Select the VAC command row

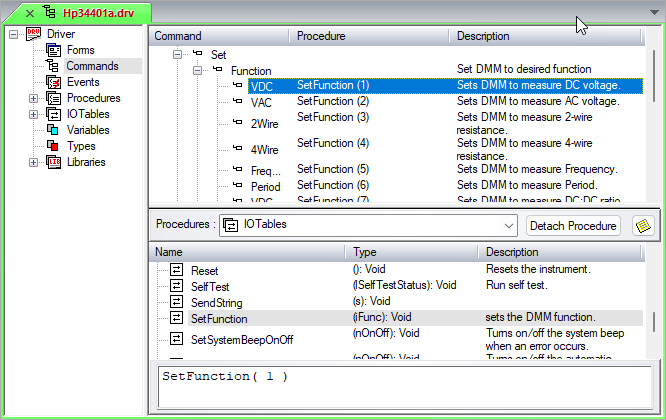pyautogui.click(x=261, y=102)
